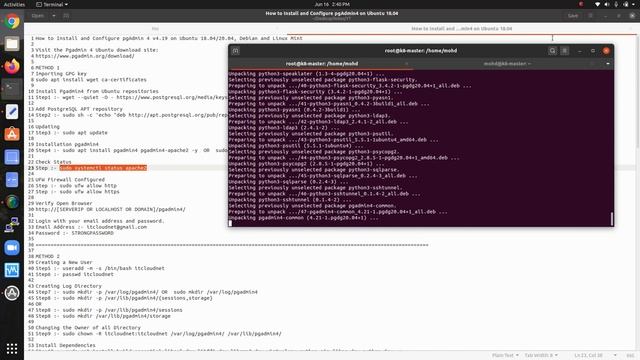Open the globe-shaped dock icon
This screenshot has width=640, height=360.
[12, 202]
